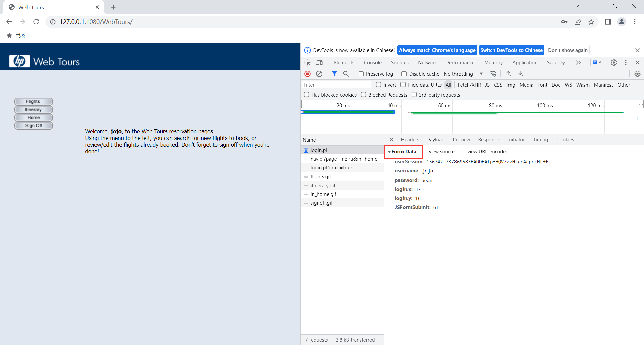The image size is (644, 345).
Task: Enable Disable cache checkbox
Action: [404, 74]
